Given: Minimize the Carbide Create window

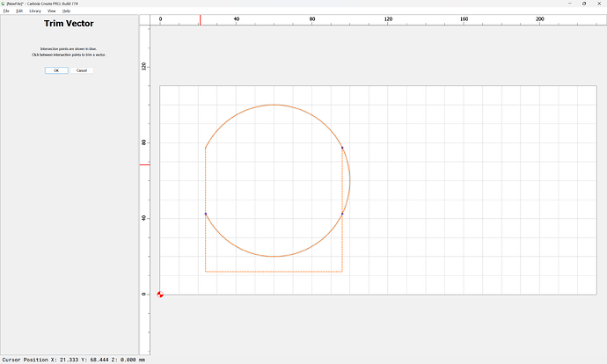Looking at the screenshot, I should [570, 4].
